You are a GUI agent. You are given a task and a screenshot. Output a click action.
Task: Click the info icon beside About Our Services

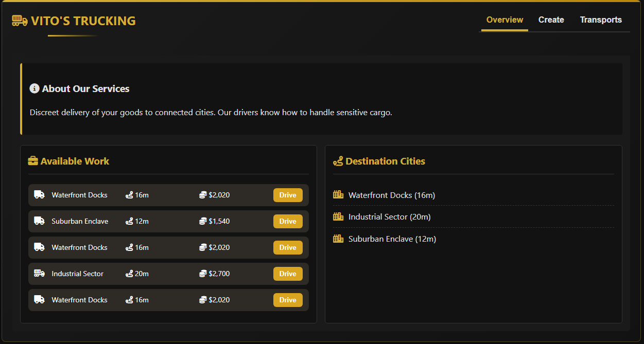[34, 88]
